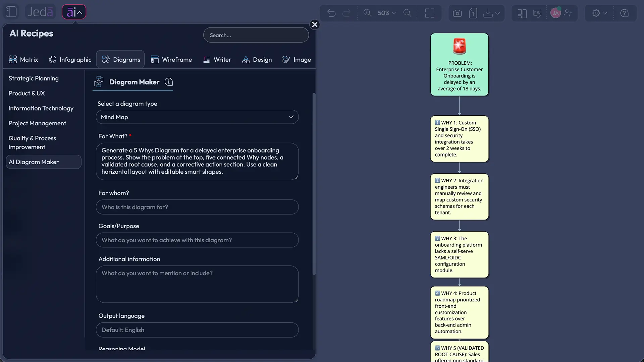Expand the download options chevron
Screen dimensions: 644x362
[x=497, y=13]
